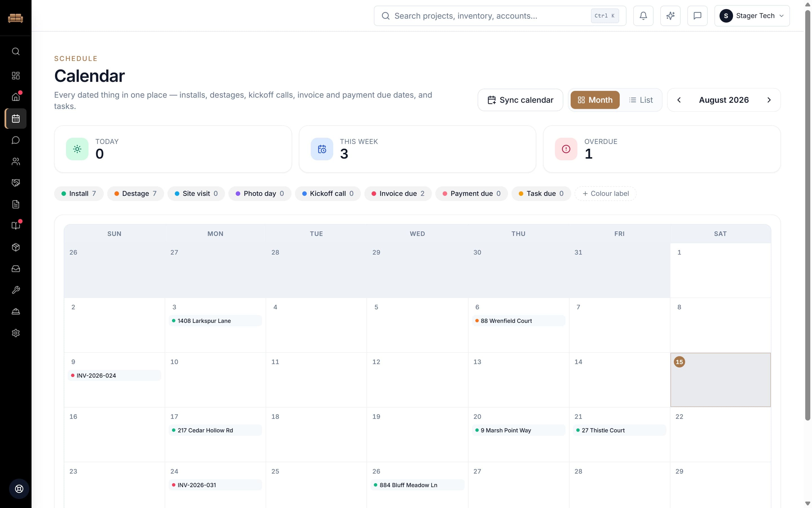The image size is (812, 508).
Task: Click the Overdue count card
Action: [662, 149]
